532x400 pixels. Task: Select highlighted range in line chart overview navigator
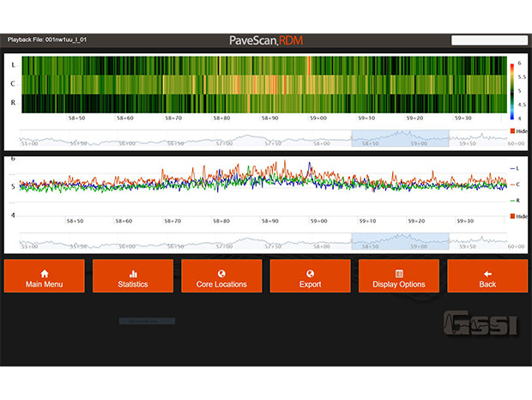point(400,241)
